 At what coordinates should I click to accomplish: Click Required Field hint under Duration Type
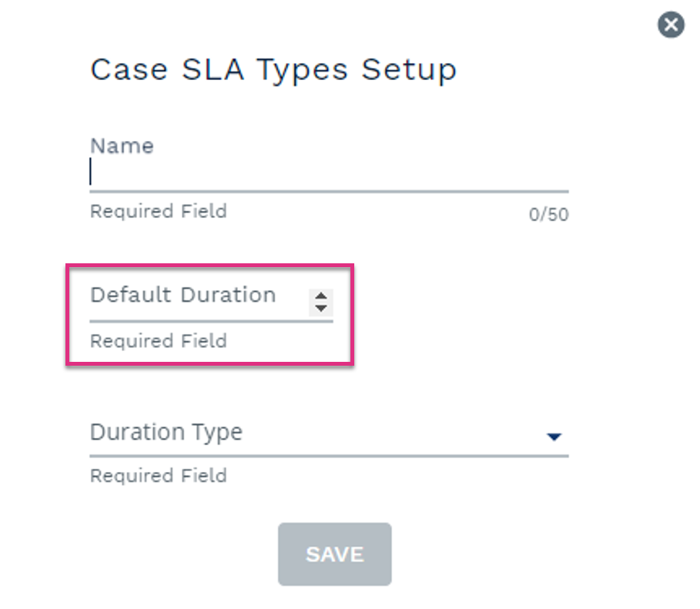pos(159,476)
